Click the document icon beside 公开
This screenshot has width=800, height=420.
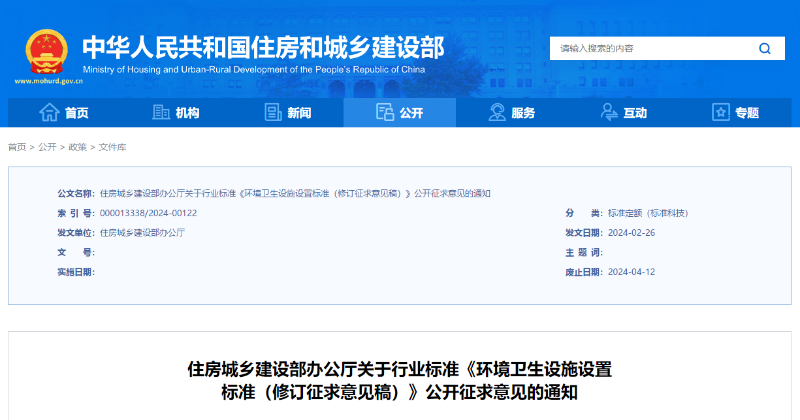point(384,113)
